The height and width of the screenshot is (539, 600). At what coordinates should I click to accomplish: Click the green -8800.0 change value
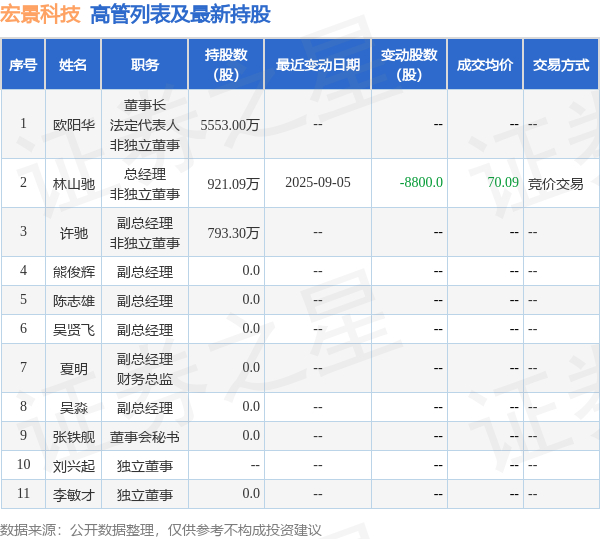pos(421,182)
